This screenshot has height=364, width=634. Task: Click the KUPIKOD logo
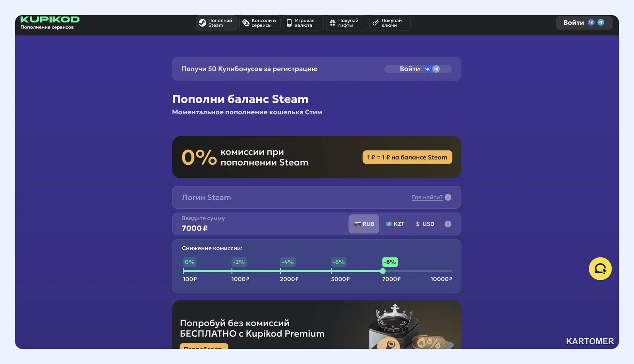click(50, 19)
